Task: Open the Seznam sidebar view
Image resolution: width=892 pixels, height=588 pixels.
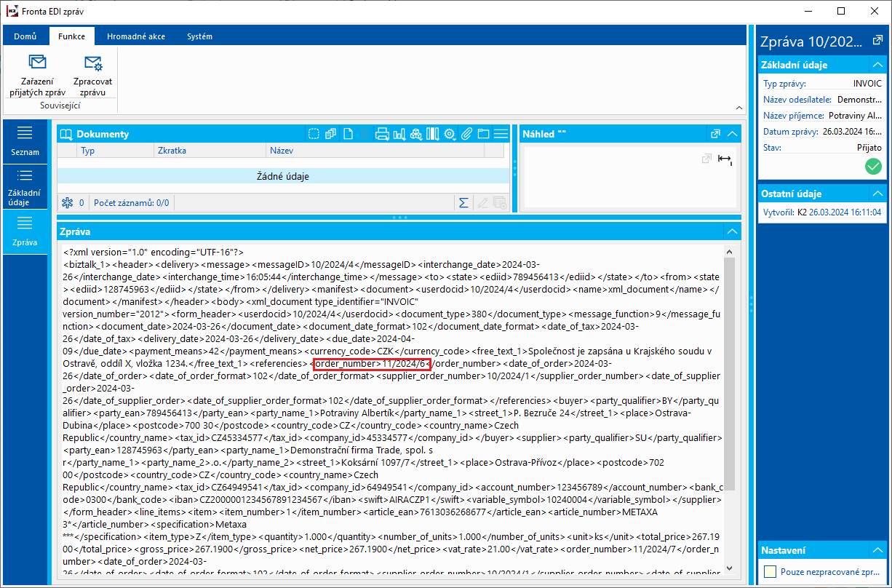Action: [25, 141]
